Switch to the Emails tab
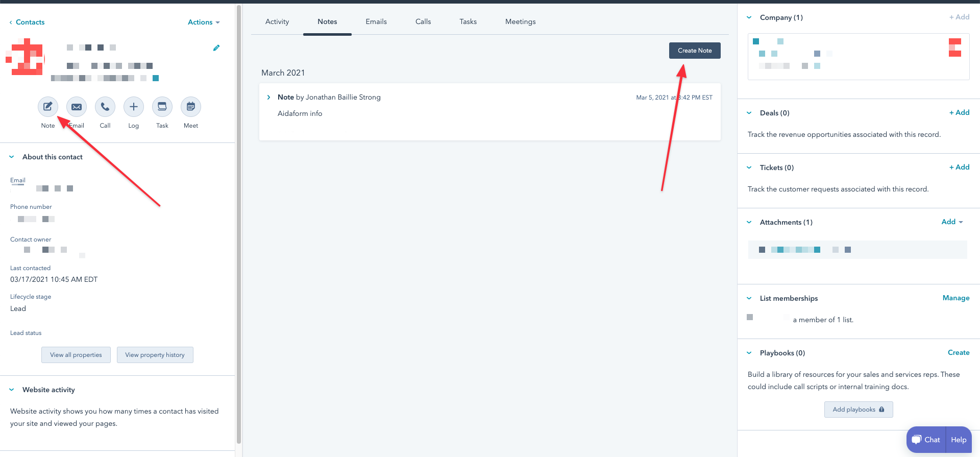Viewport: 980px width, 457px height. (x=376, y=21)
